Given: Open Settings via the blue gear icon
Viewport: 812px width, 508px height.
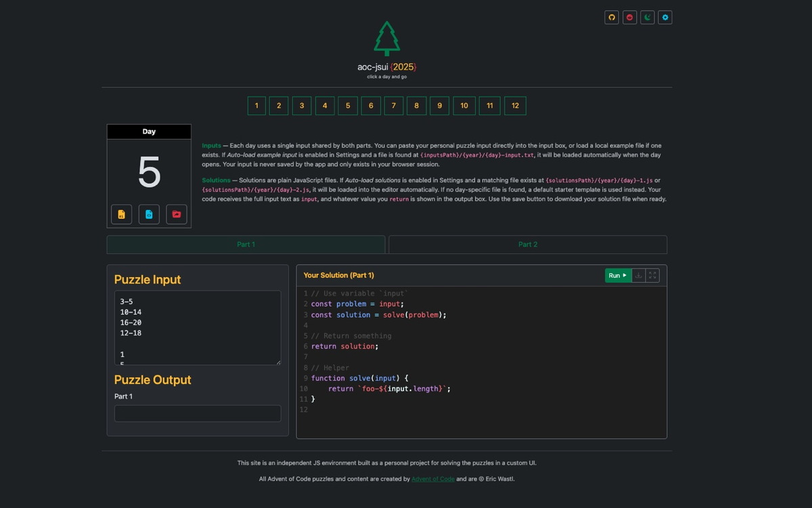Looking at the screenshot, I should (x=664, y=17).
